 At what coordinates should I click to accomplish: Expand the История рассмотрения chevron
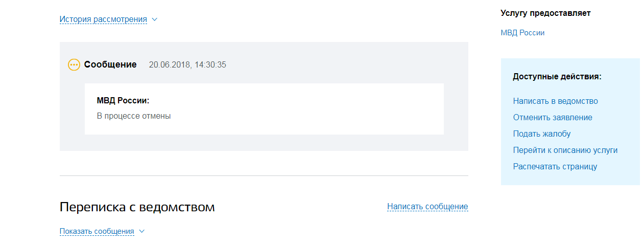tap(155, 19)
